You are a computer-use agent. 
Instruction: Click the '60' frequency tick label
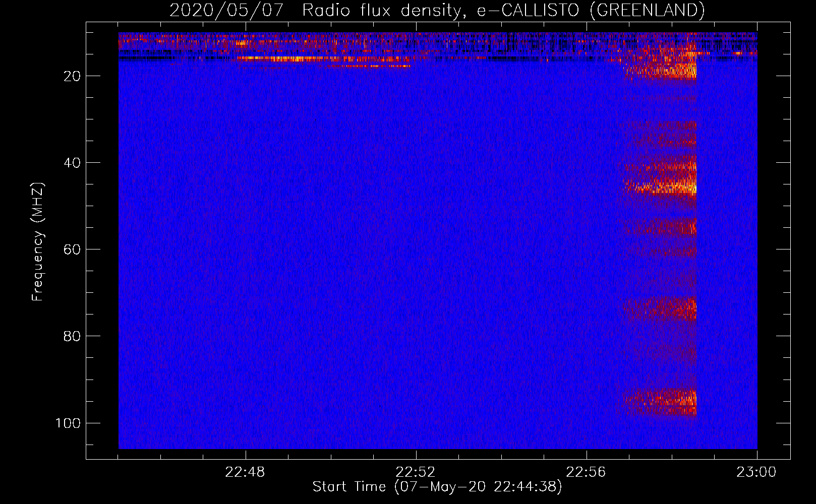click(72, 249)
